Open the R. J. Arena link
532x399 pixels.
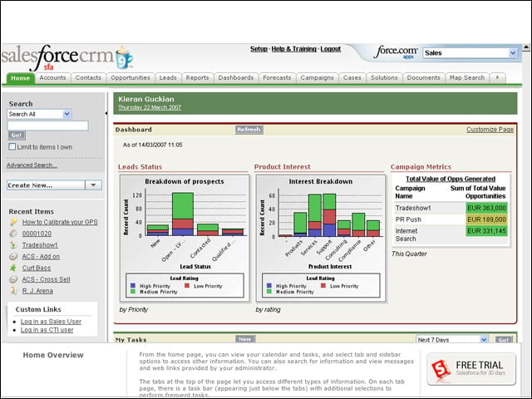click(37, 291)
